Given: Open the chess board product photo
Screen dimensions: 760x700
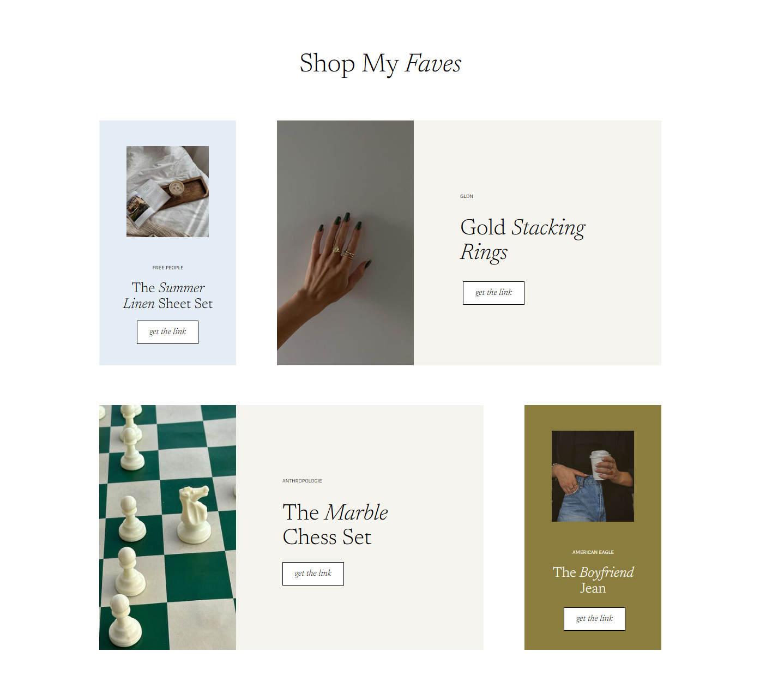Looking at the screenshot, I should click(167, 527).
